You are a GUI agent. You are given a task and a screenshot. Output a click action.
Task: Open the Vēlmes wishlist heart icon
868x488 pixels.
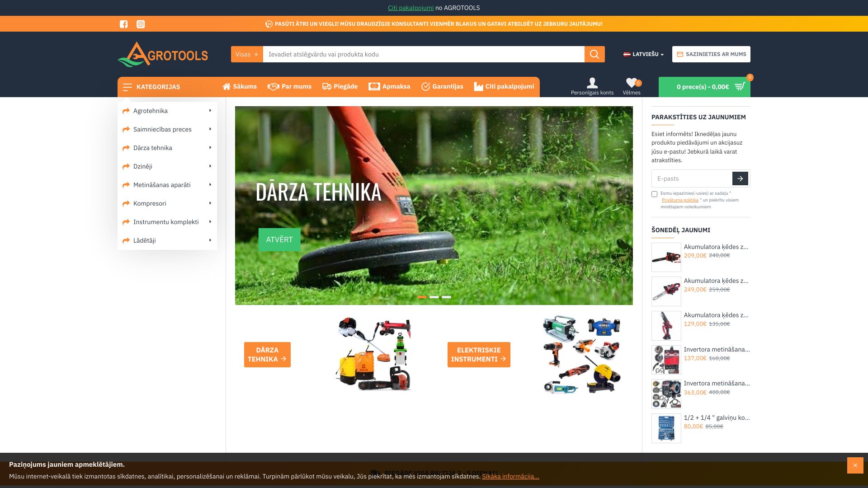click(x=631, y=83)
